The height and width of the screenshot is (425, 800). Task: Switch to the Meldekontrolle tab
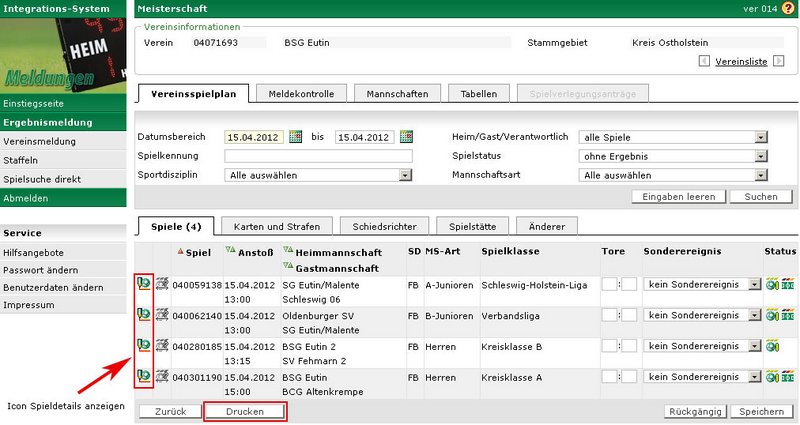point(301,94)
